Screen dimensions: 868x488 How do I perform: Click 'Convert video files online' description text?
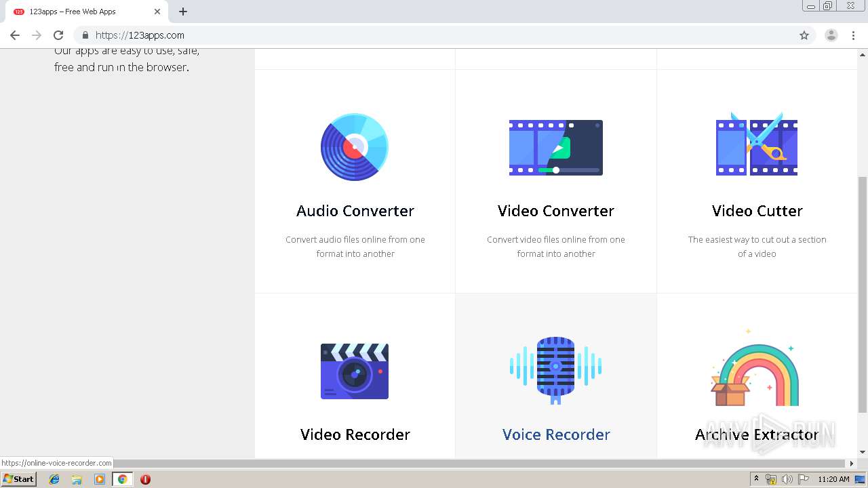point(556,247)
